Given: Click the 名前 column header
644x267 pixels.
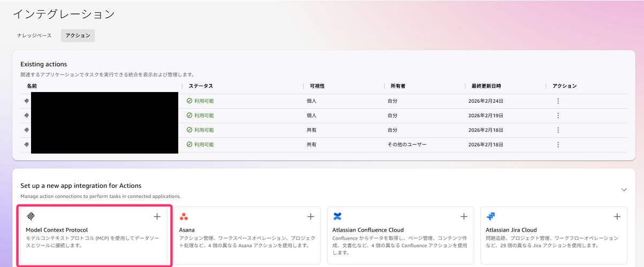Looking at the screenshot, I should tap(32, 86).
